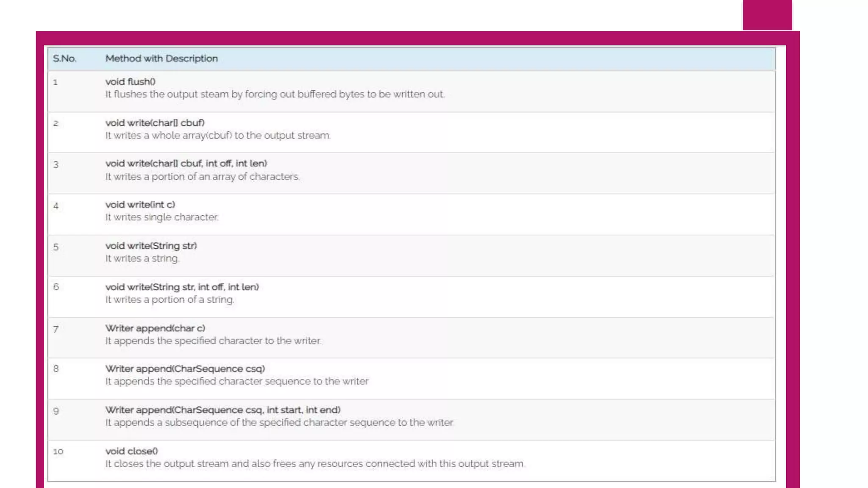The image size is (868, 488).
Task: Click row number 7 in the table
Action: point(56,329)
